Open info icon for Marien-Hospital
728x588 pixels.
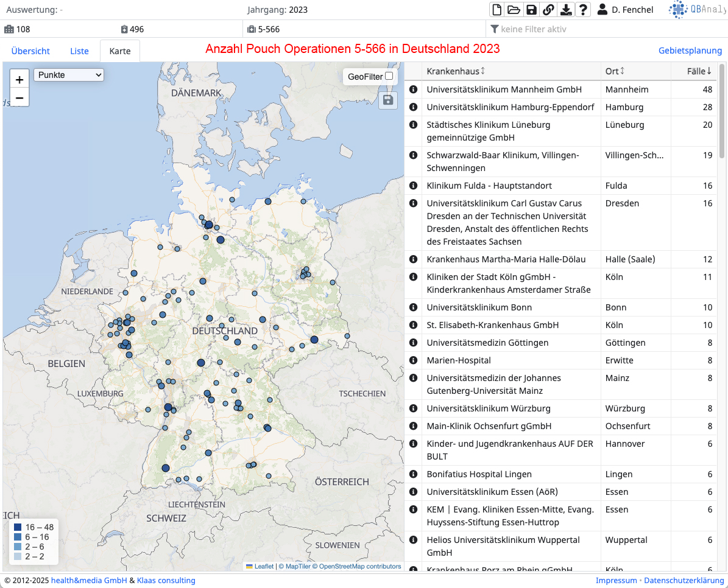click(413, 360)
